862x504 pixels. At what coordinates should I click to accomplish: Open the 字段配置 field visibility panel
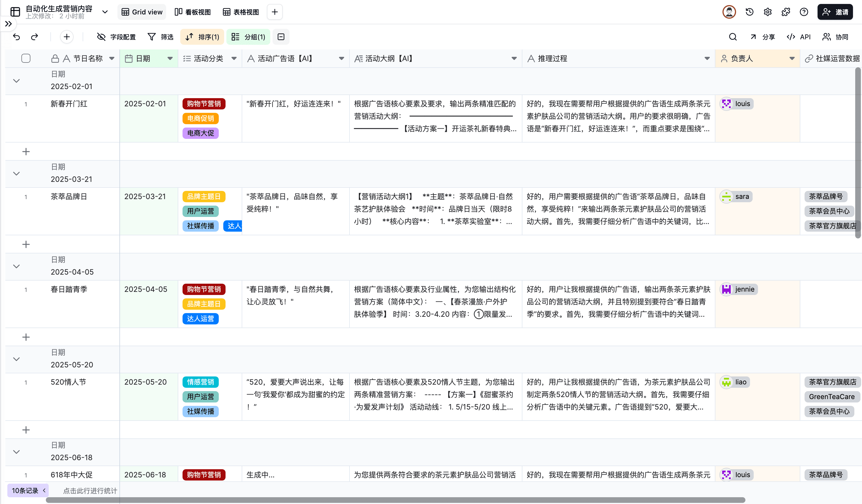click(x=116, y=36)
